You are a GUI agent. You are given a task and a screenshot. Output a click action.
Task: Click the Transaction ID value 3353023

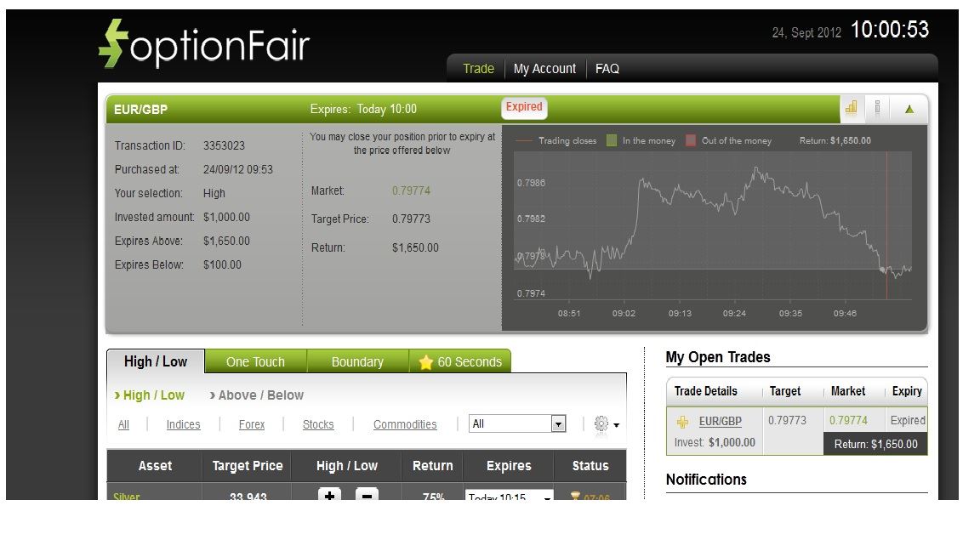(224, 145)
